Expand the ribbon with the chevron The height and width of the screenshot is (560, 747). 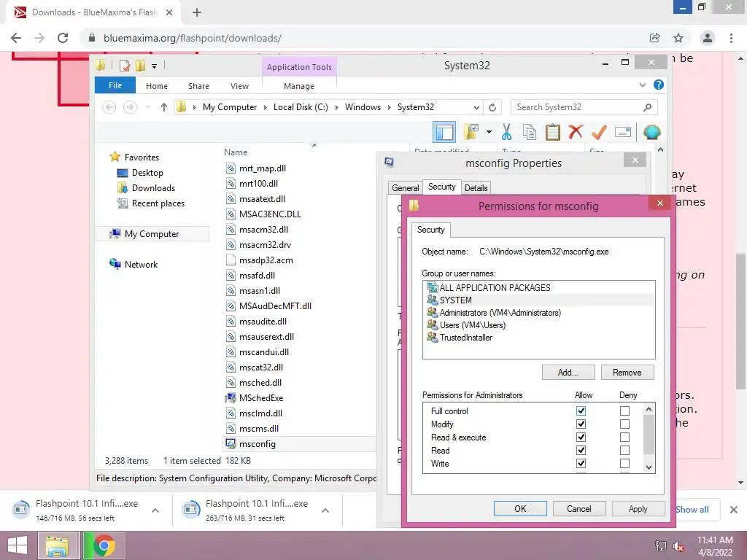(642, 85)
